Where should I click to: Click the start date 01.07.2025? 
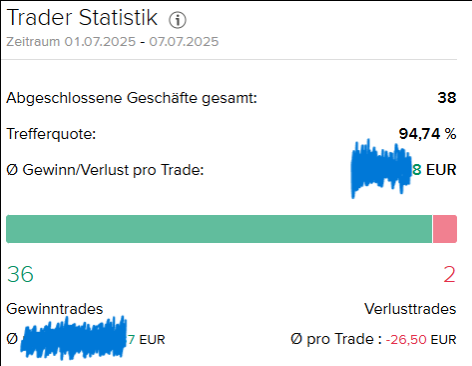click(x=100, y=42)
